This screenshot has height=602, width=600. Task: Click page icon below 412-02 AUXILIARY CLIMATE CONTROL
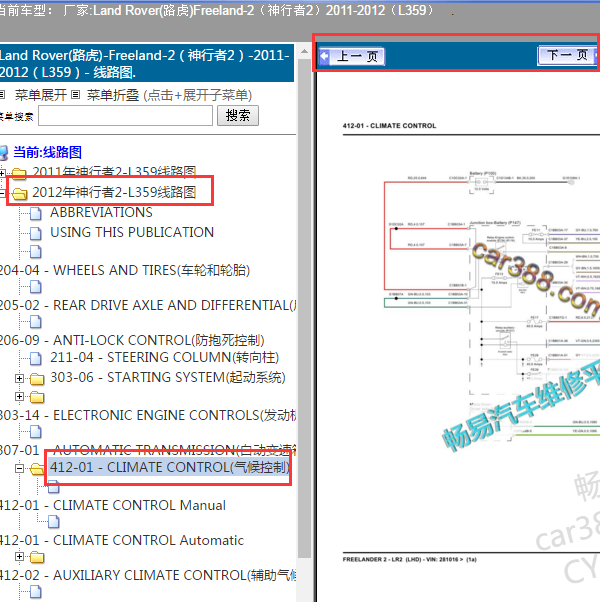[35, 592]
